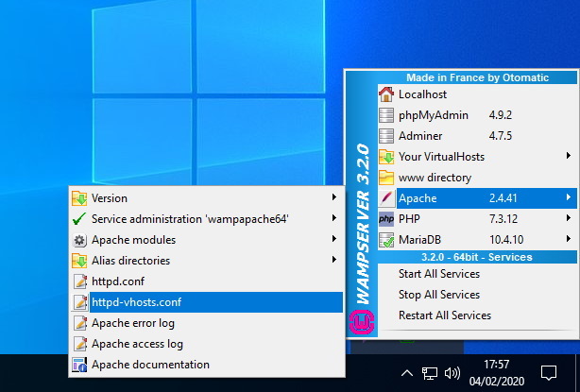Click the phpMyAdmin icon
580x392 pixels.
pyautogui.click(x=385, y=115)
